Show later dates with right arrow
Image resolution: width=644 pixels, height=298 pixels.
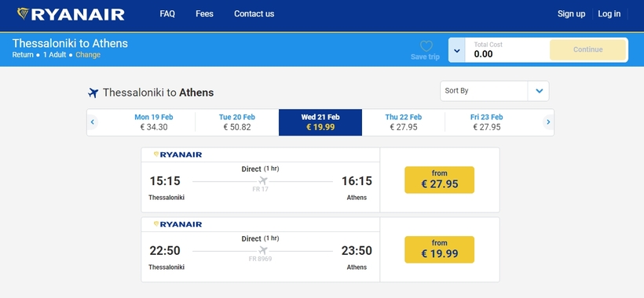548,122
